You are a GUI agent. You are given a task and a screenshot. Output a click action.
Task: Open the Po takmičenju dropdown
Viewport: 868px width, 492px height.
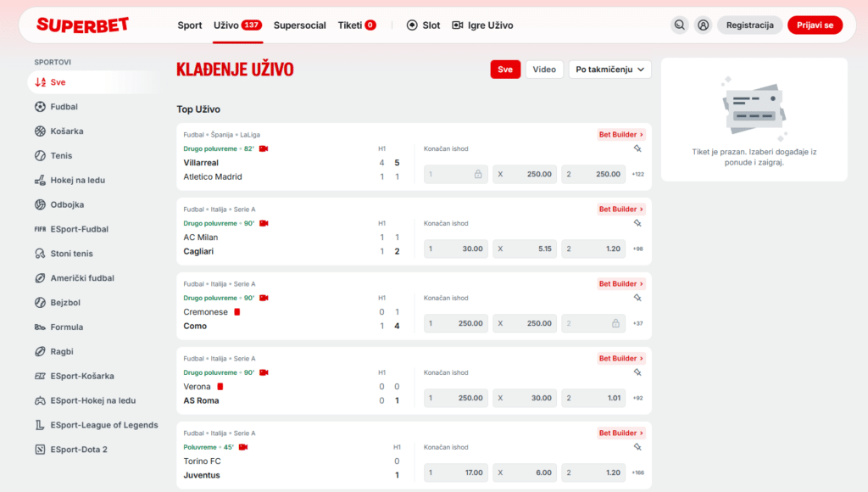(610, 70)
